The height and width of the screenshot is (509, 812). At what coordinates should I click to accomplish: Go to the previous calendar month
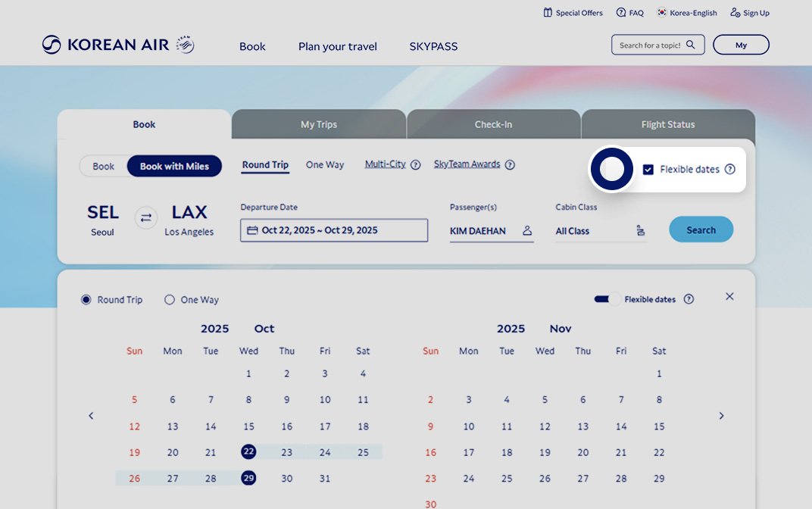pos(91,416)
